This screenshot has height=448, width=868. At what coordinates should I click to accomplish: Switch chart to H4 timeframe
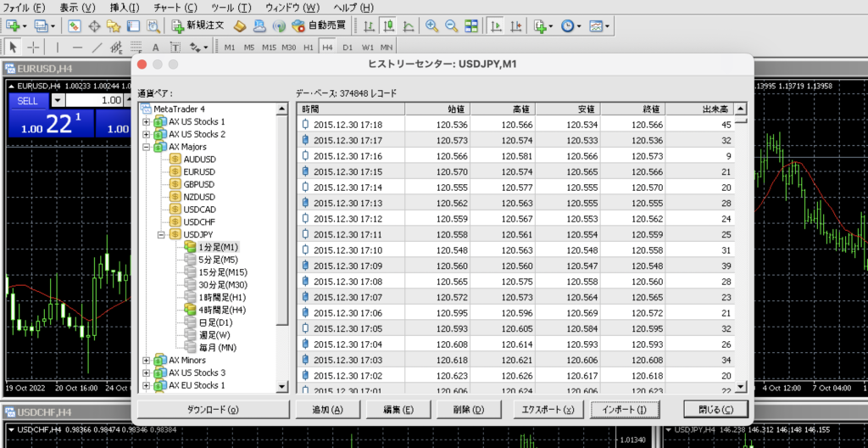coord(327,48)
